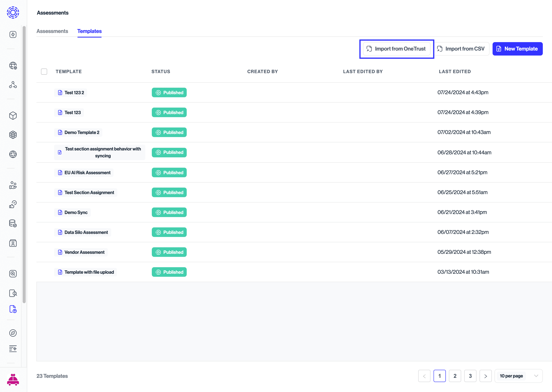Click the New Template button
Viewport: 552px width, 392px height.
pos(517,49)
